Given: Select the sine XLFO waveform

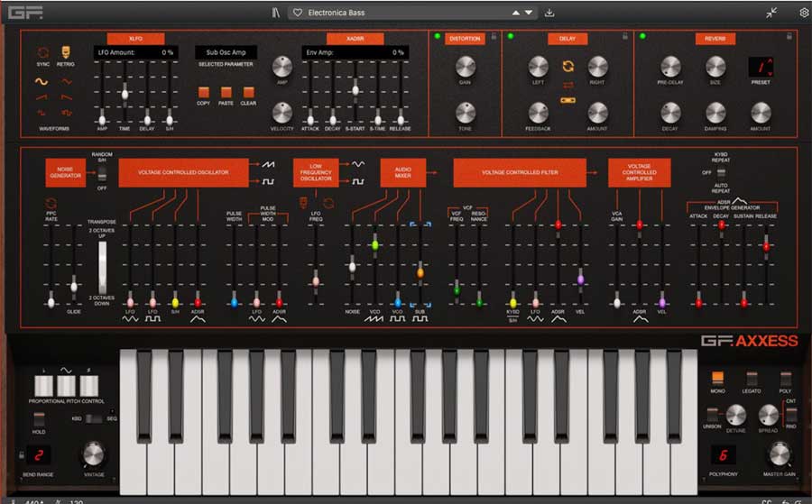Looking at the screenshot, I should tap(42, 81).
